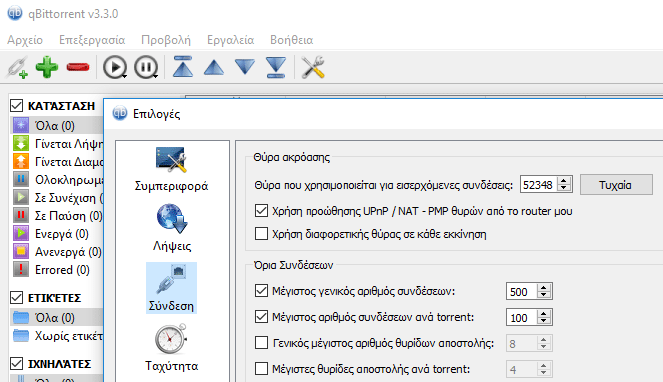The width and height of the screenshot is (663, 382).
Task: Open the Βοήθεια menu
Action: pos(291,40)
